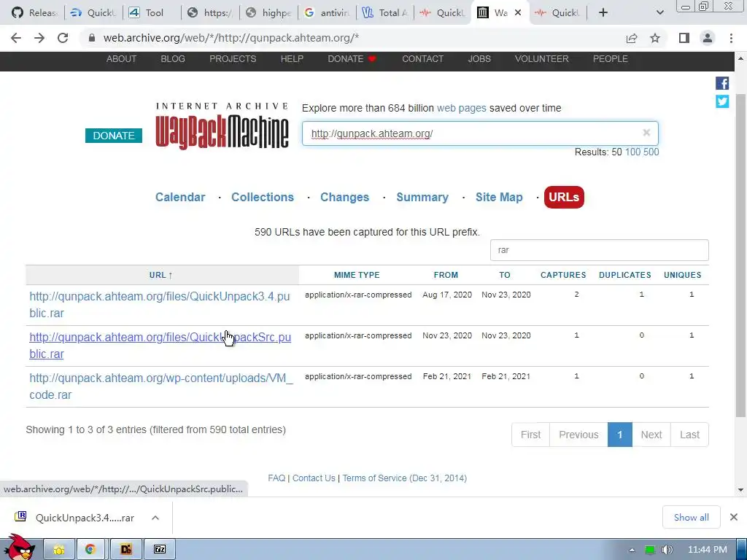The width and height of the screenshot is (747, 560).
Task: Share on Twitter icon
Action: coord(722,101)
